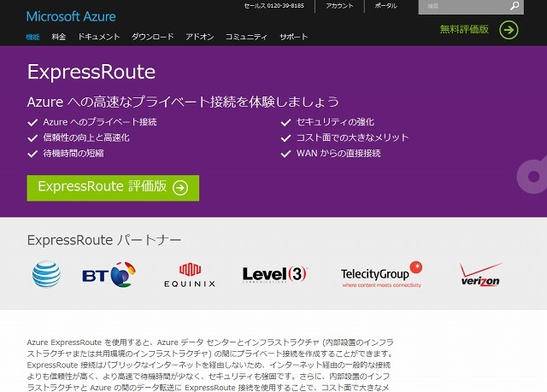This screenshot has height=392, width=547.
Task: Open the Equinix partner logo
Action: point(190,275)
